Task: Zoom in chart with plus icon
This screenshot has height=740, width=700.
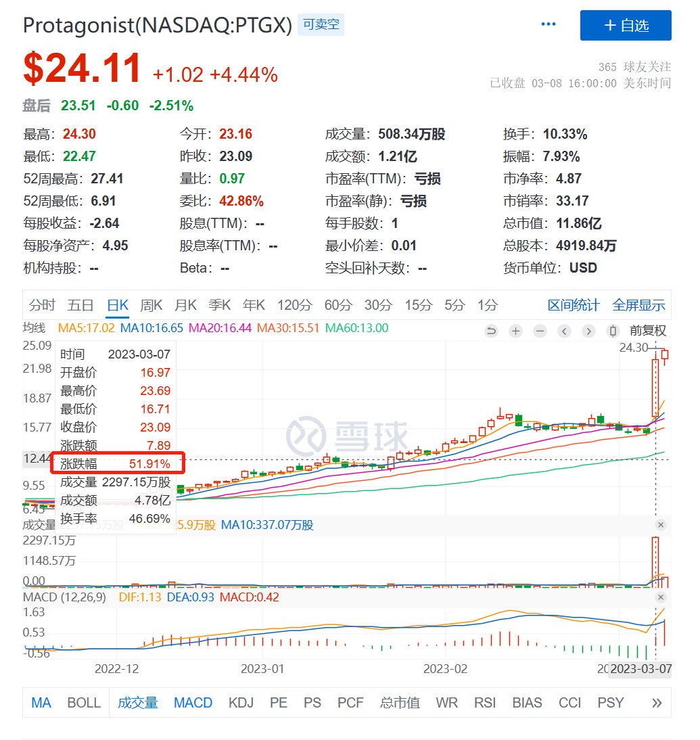Action: tap(515, 331)
